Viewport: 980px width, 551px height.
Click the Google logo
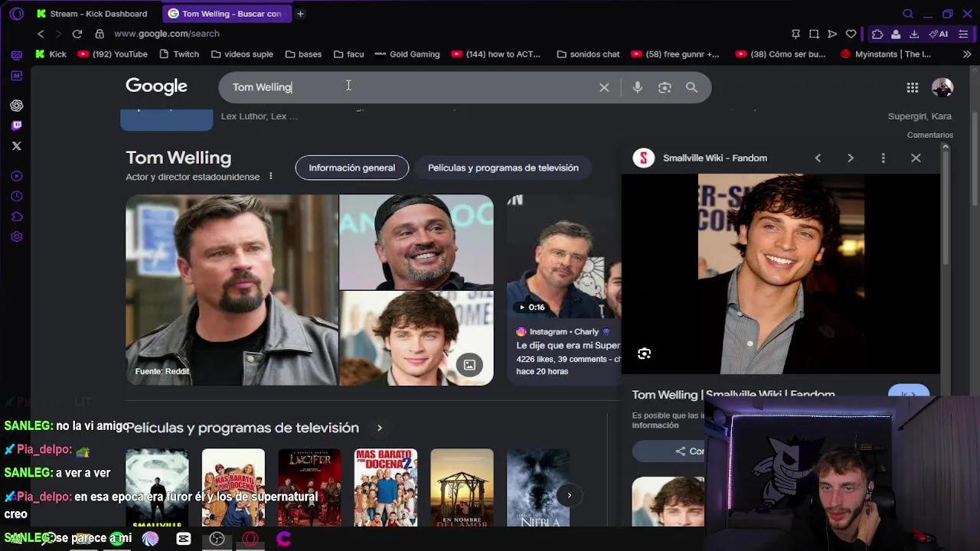156,86
